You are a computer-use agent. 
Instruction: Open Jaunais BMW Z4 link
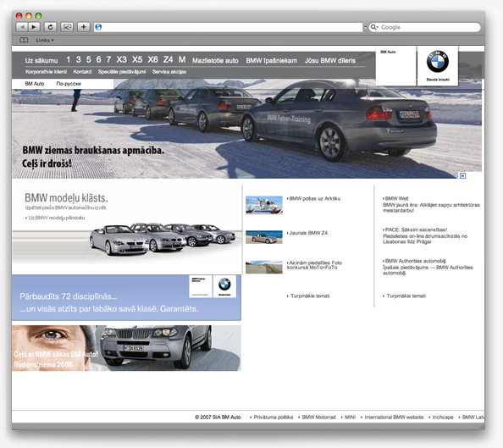pos(308,233)
